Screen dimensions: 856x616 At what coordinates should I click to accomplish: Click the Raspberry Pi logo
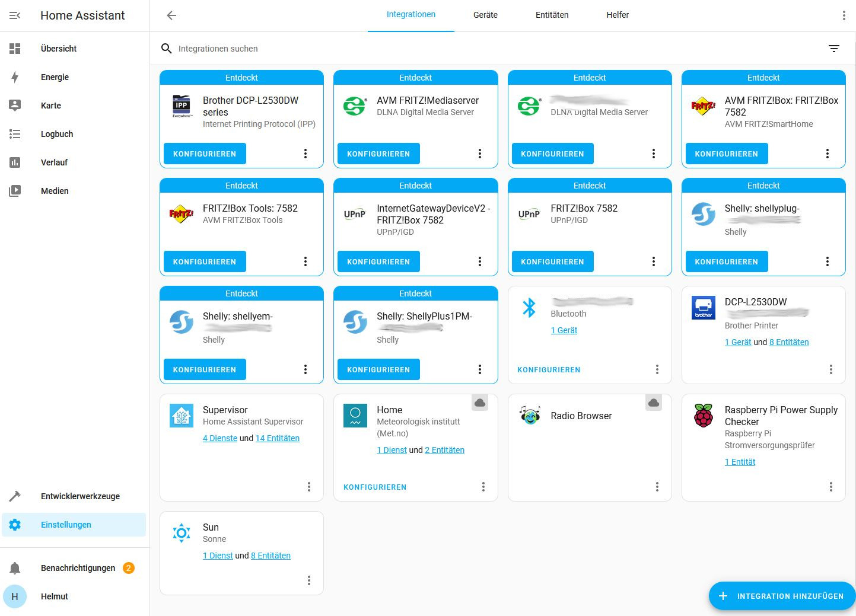tap(704, 416)
